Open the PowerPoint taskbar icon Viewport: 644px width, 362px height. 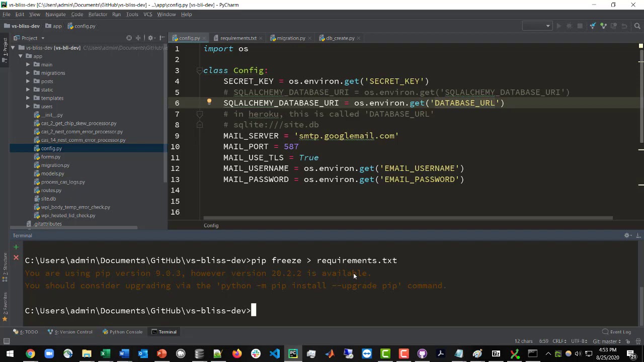pos(162,354)
